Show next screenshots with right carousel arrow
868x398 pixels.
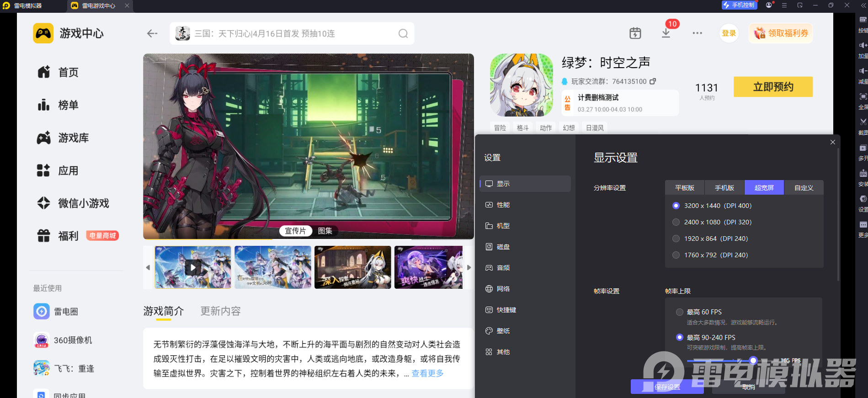click(469, 267)
